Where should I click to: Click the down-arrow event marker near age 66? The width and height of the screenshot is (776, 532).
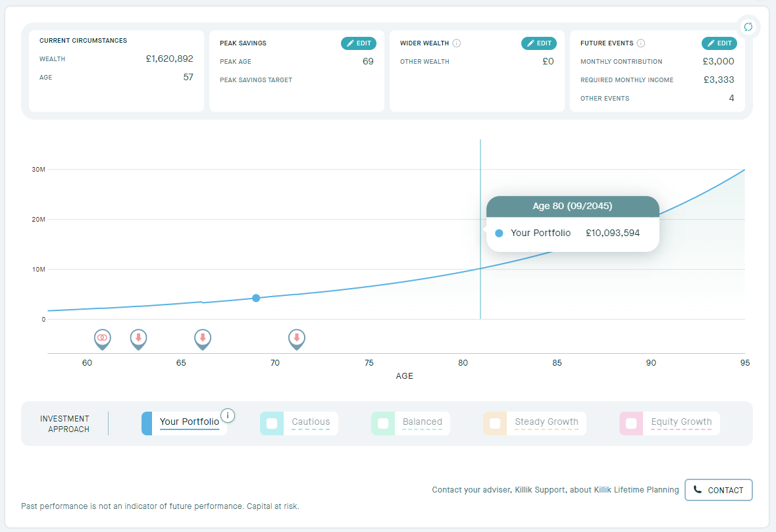pyautogui.click(x=203, y=338)
